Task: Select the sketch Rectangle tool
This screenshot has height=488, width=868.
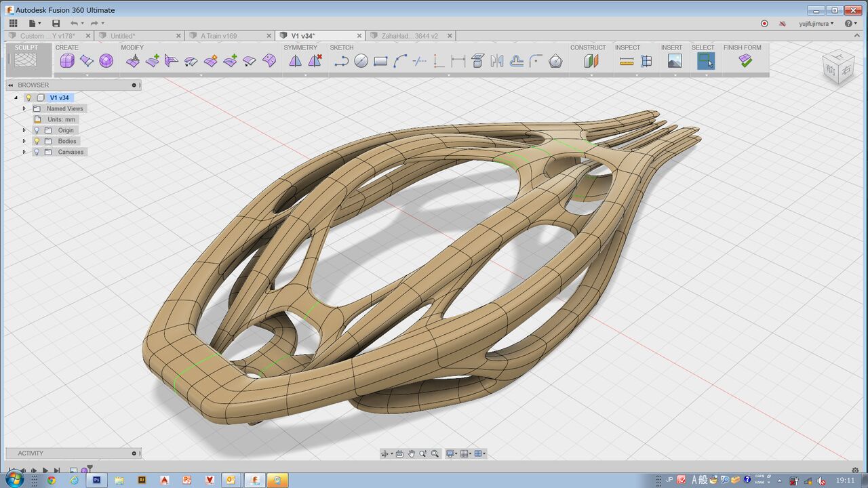Action: tap(380, 61)
